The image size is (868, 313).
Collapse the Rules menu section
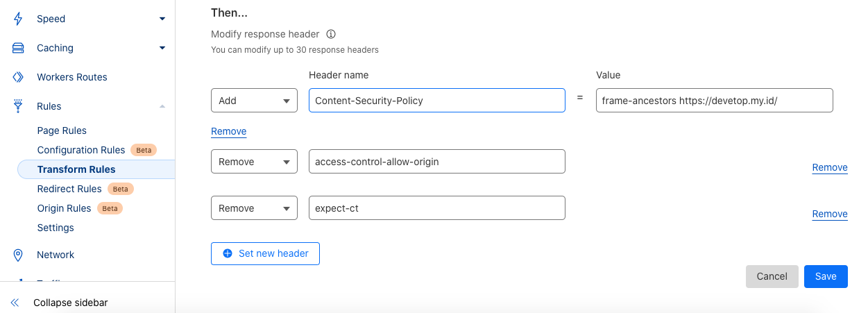click(x=162, y=106)
